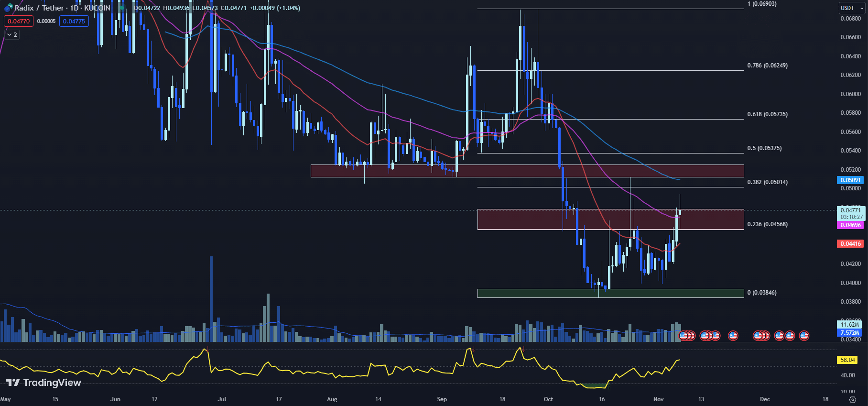Click the volume average tag 7.572M
Image resolution: width=868 pixels, height=406 pixels.
(850, 333)
